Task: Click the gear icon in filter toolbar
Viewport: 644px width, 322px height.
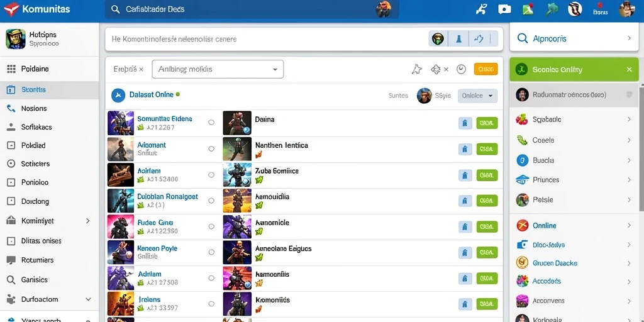Action: (435, 69)
